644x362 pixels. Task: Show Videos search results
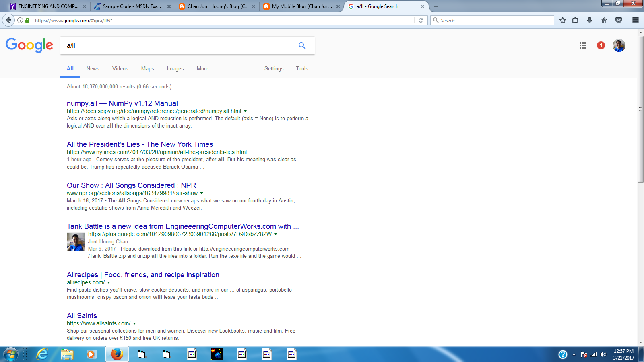point(120,69)
